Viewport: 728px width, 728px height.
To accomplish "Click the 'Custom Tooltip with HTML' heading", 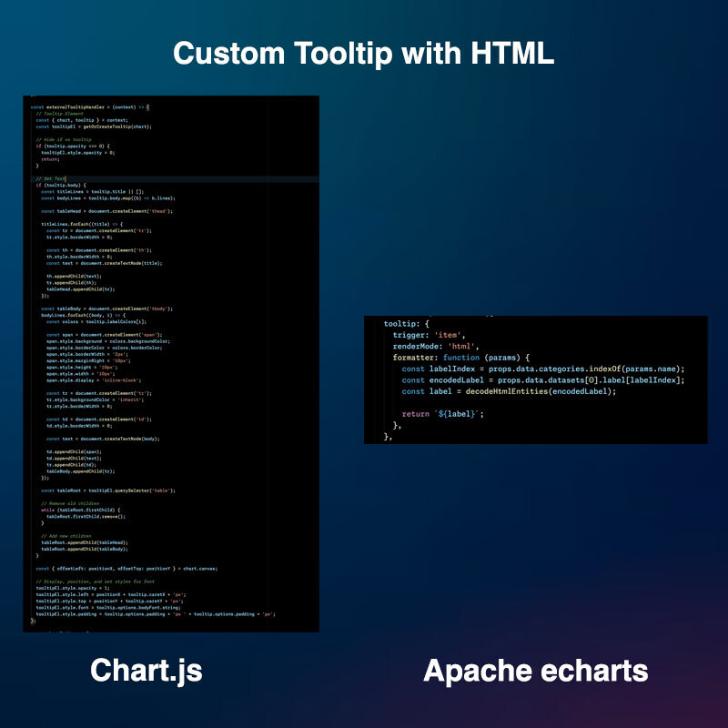I will (363, 54).
